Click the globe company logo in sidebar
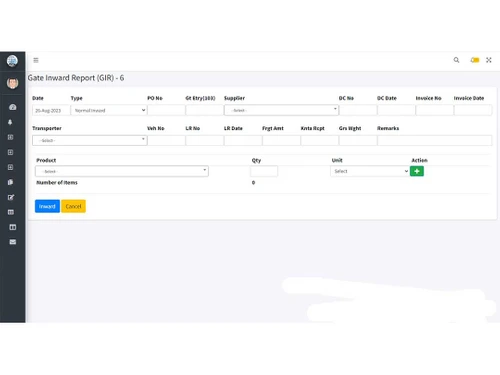This screenshot has width=500, height=375. tap(12, 61)
